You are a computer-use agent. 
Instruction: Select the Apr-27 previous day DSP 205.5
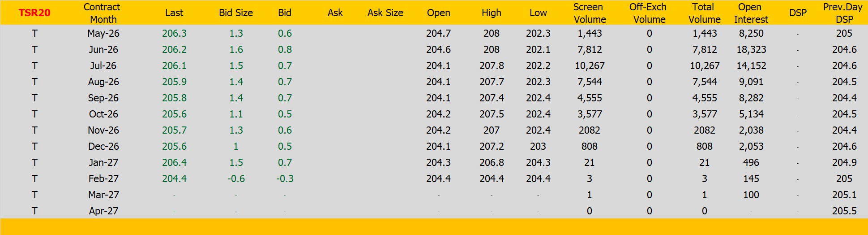coord(844,211)
